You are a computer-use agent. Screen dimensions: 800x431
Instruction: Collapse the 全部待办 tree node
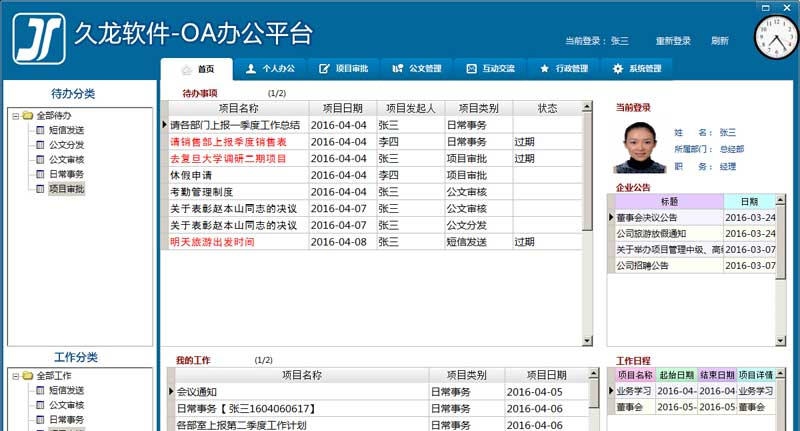pyautogui.click(x=15, y=116)
